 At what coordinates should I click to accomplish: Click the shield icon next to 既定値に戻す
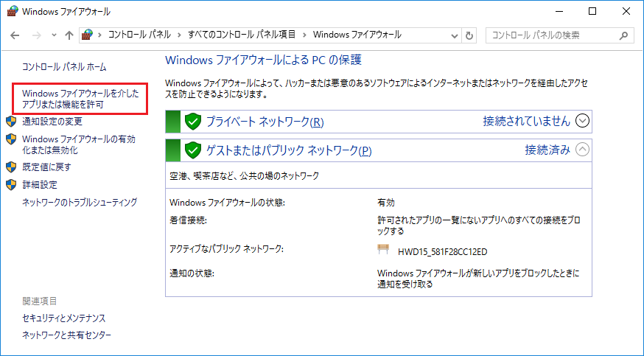[x=11, y=167]
